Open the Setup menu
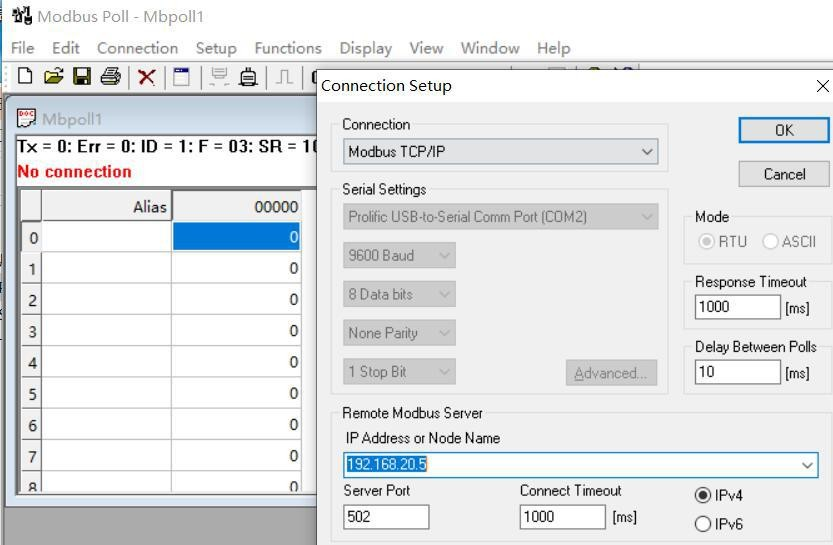833x545 pixels. point(216,48)
